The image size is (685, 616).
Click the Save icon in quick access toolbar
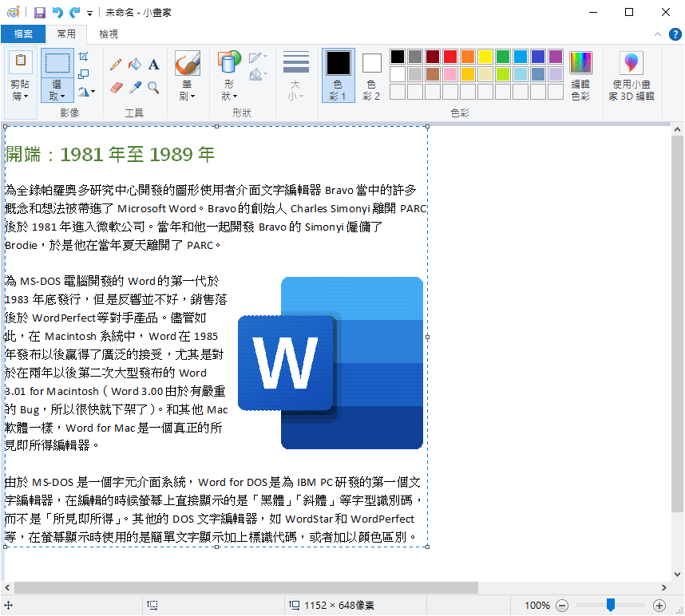click(40, 13)
